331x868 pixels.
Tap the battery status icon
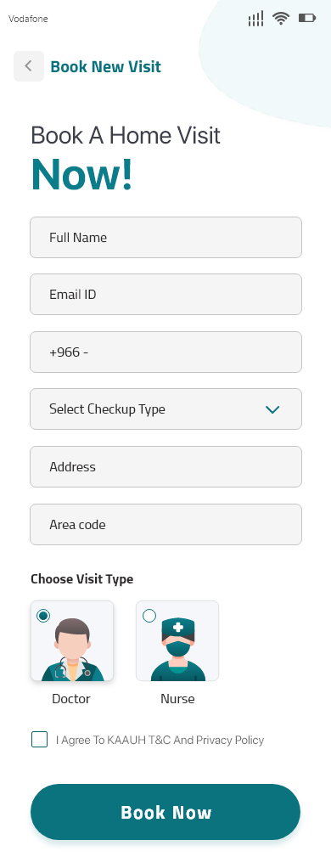(307, 19)
